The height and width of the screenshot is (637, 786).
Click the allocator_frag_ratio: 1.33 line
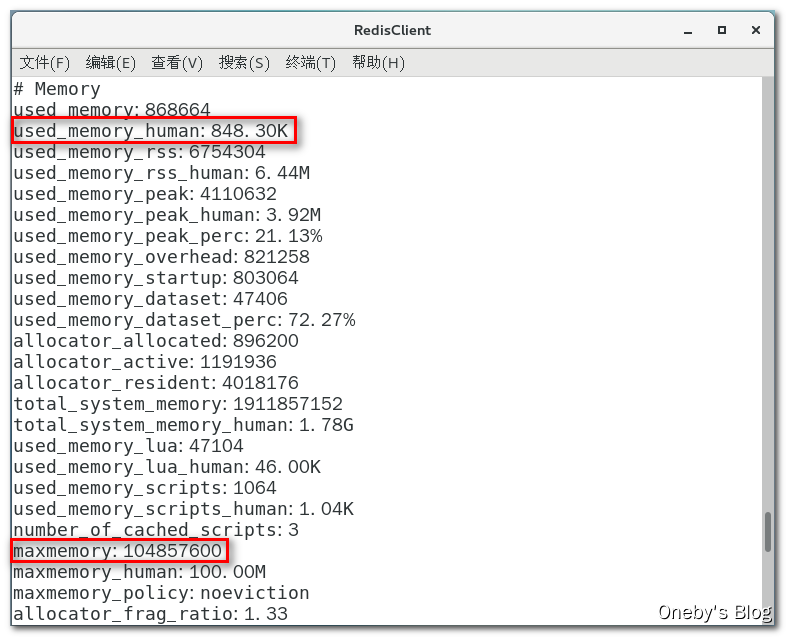[x=150, y=614]
